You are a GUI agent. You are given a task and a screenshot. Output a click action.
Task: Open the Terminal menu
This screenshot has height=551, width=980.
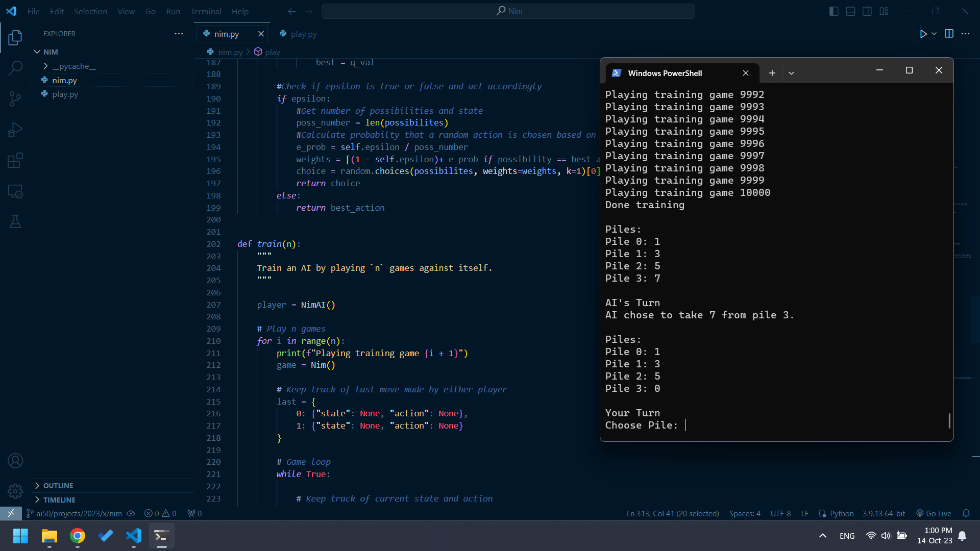pyautogui.click(x=206, y=11)
